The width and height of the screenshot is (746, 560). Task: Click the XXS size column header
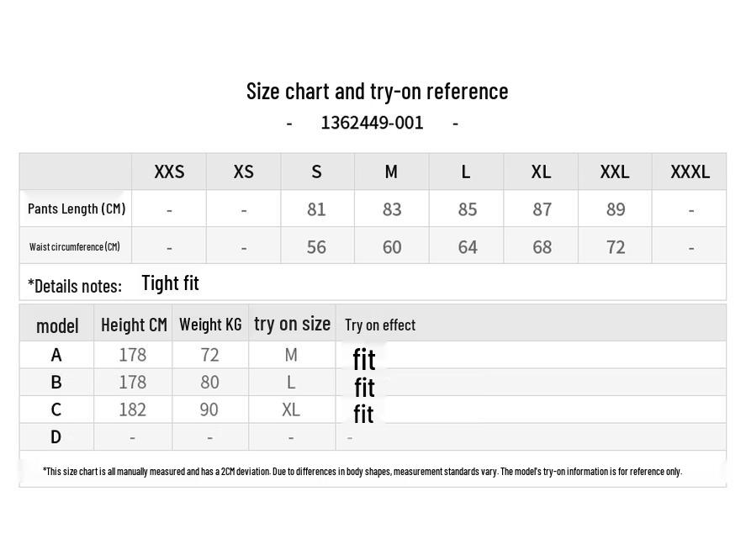click(169, 172)
